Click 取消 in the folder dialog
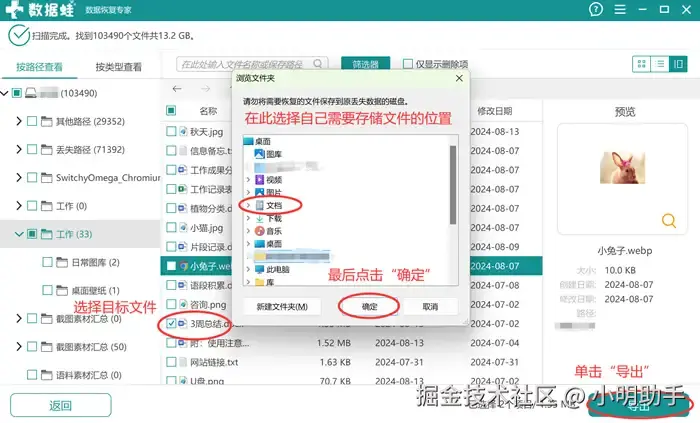 coord(430,307)
